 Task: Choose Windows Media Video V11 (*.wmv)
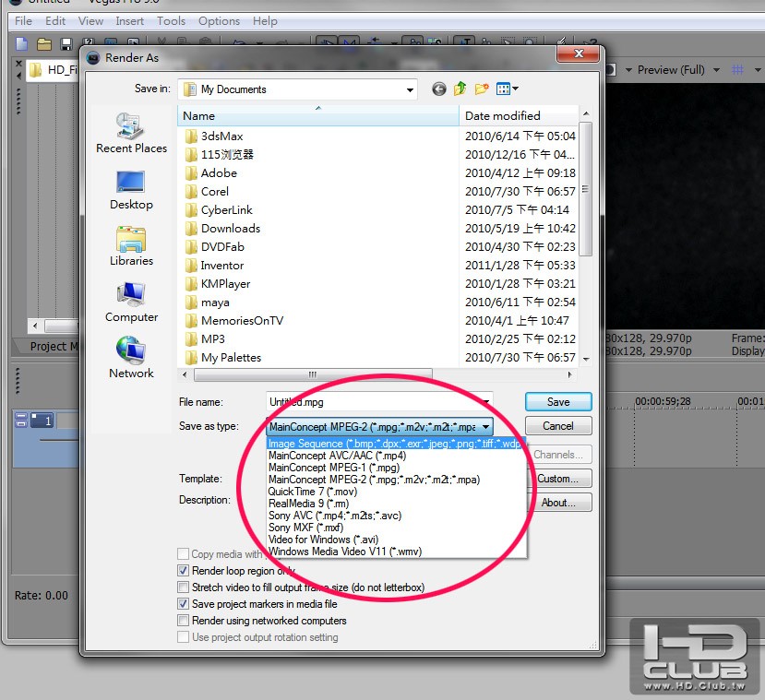click(396, 552)
